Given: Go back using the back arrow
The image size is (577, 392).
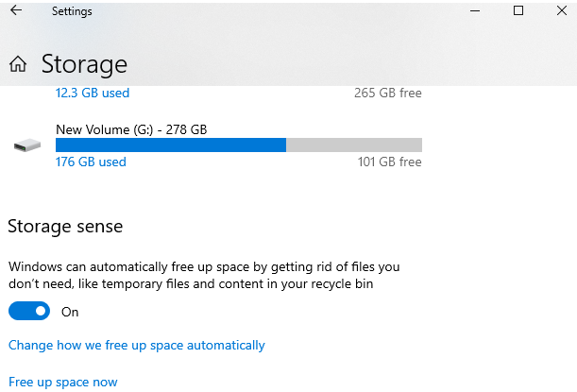Looking at the screenshot, I should 15,10.
